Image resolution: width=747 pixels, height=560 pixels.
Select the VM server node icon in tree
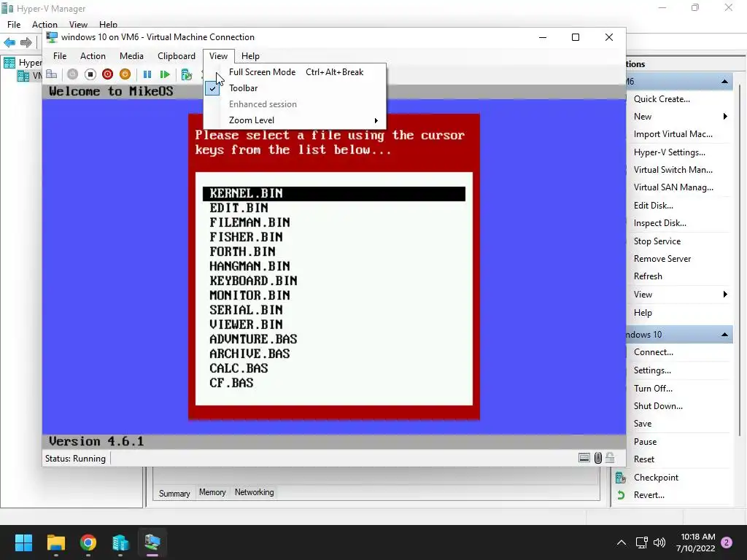point(23,76)
